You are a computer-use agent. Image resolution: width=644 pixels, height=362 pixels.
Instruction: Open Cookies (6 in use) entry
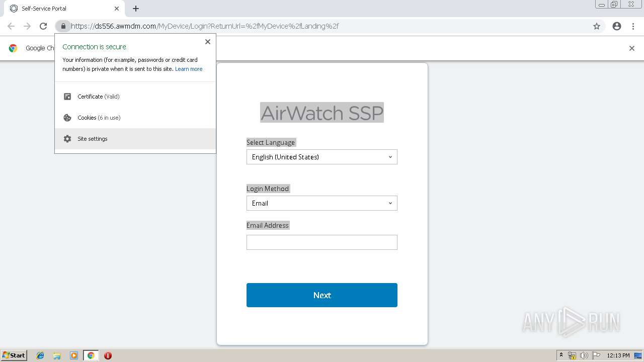coord(135,118)
